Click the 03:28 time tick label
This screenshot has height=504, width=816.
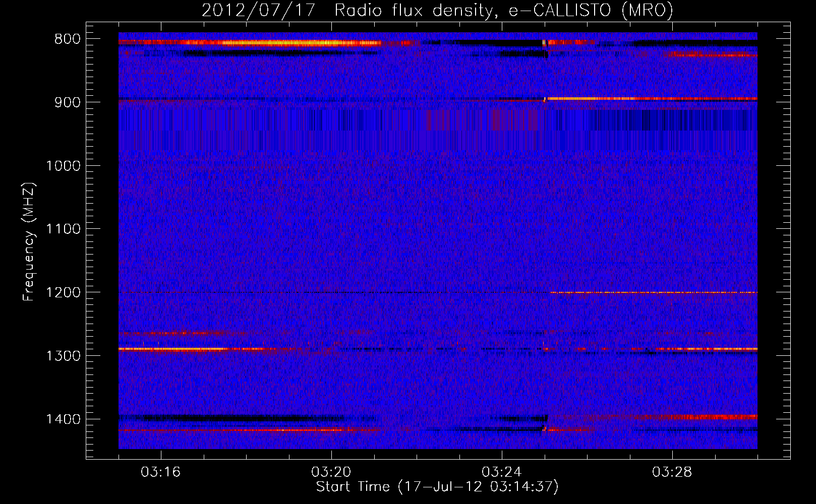(x=672, y=472)
